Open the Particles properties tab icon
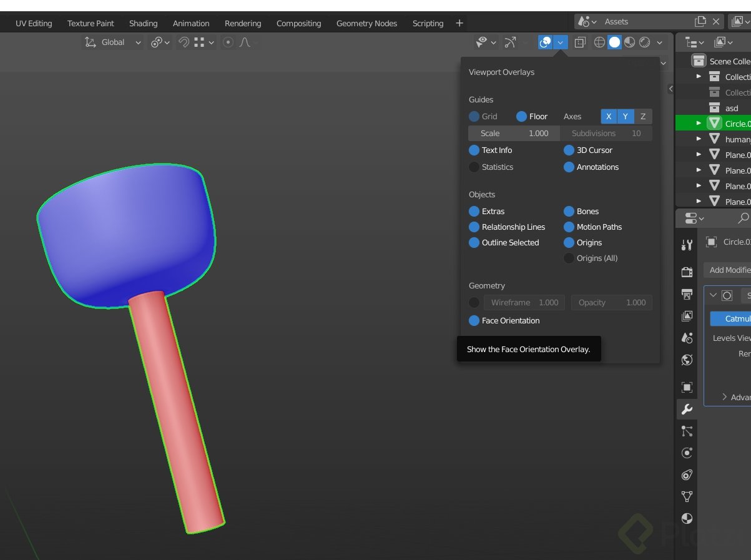 pyautogui.click(x=687, y=431)
